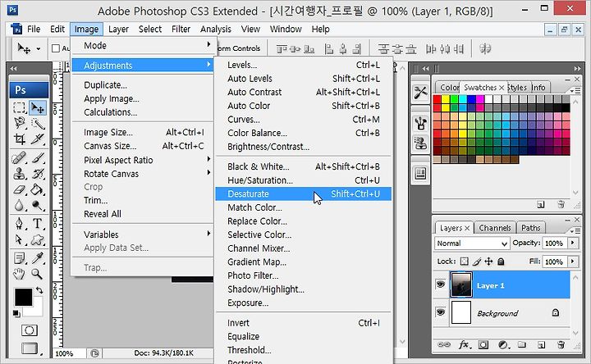
Task: Choose Desaturate from Adjustments submenu
Action: tap(304, 193)
